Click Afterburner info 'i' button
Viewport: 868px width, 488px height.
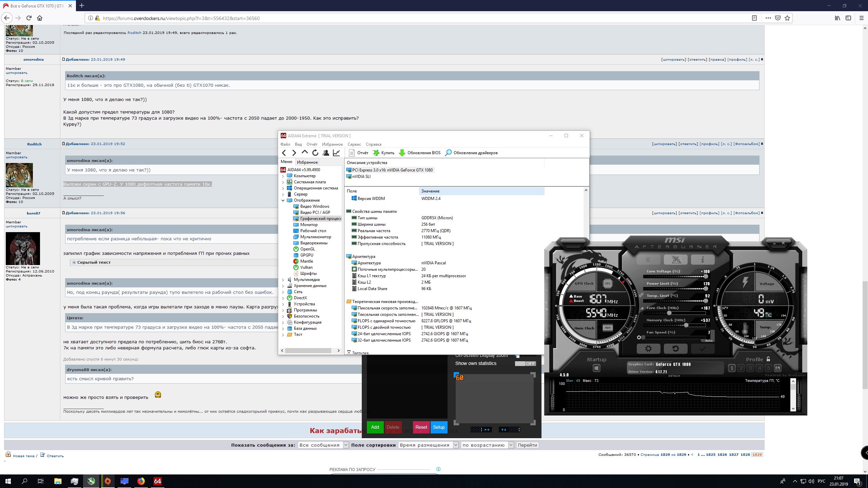[702, 260]
